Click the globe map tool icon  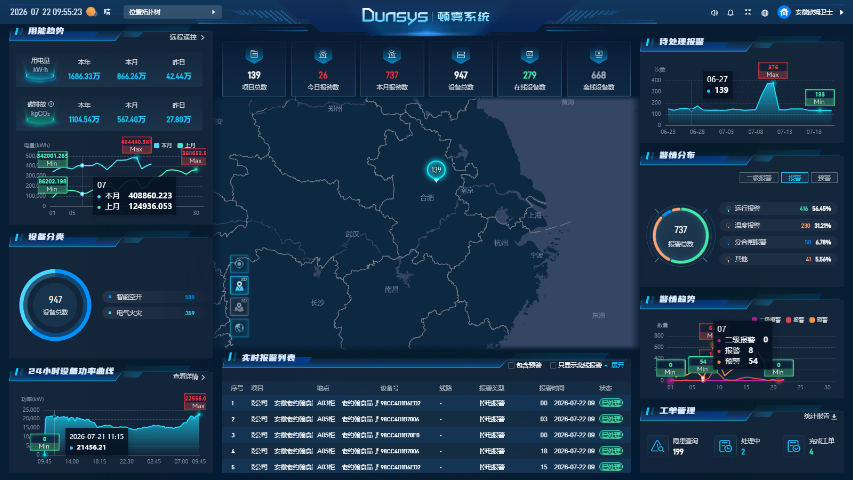coord(239,328)
